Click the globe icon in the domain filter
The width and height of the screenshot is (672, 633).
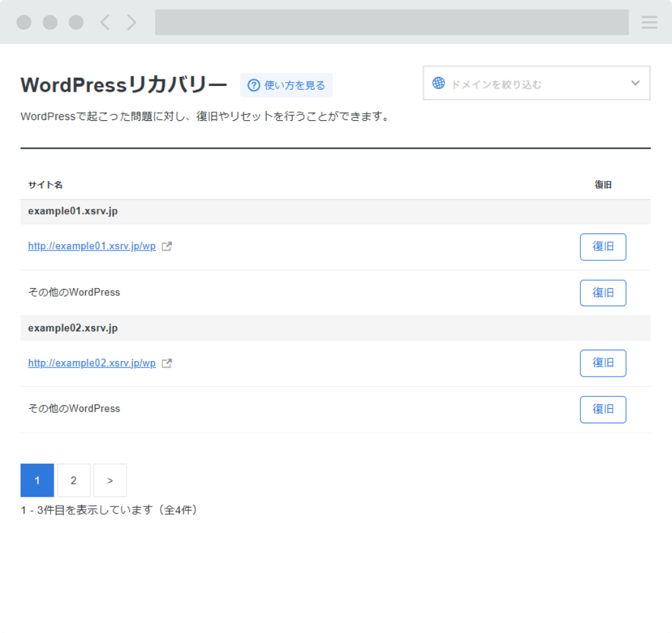439,83
